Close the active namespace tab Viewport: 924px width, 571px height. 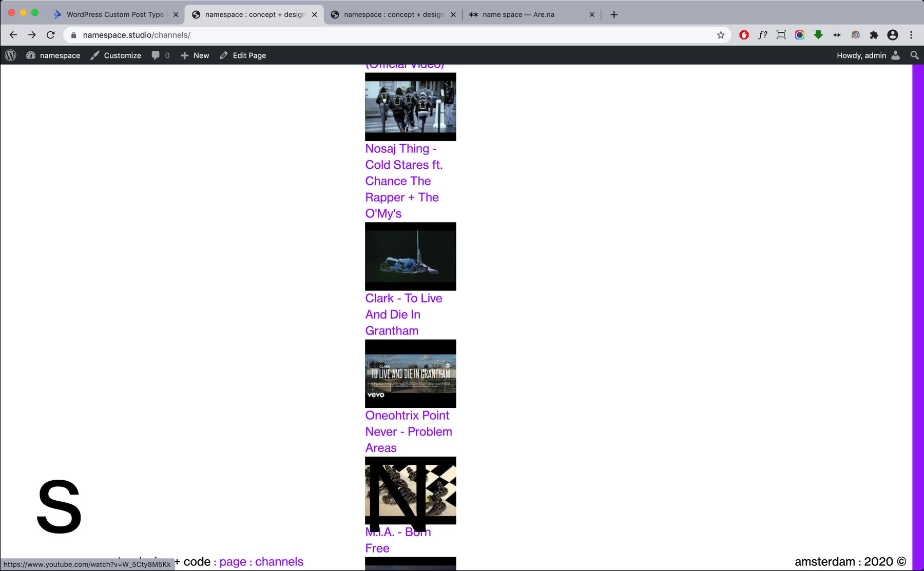pyautogui.click(x=314, y=14)
